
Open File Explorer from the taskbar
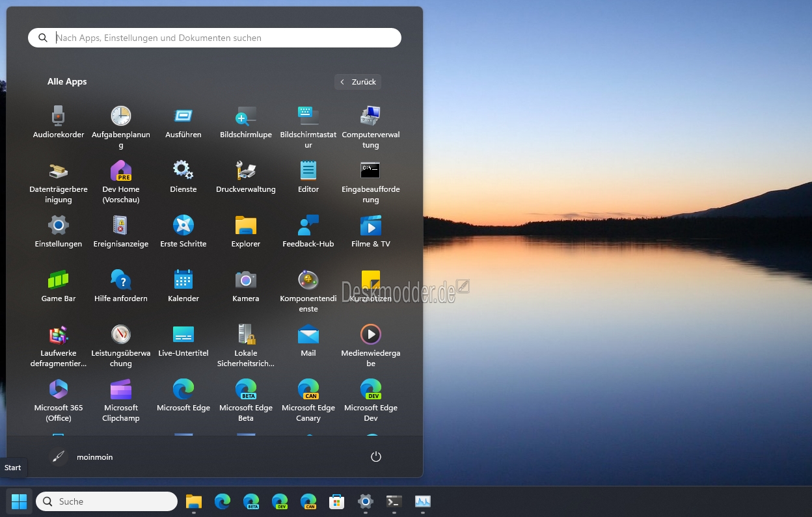pyautogui.click(x=194, y=501)
